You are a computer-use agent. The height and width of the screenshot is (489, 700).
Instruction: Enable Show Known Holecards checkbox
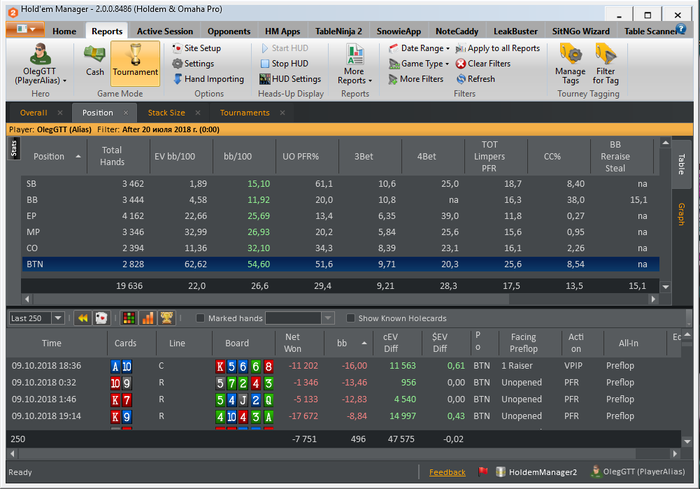(350, 318)
